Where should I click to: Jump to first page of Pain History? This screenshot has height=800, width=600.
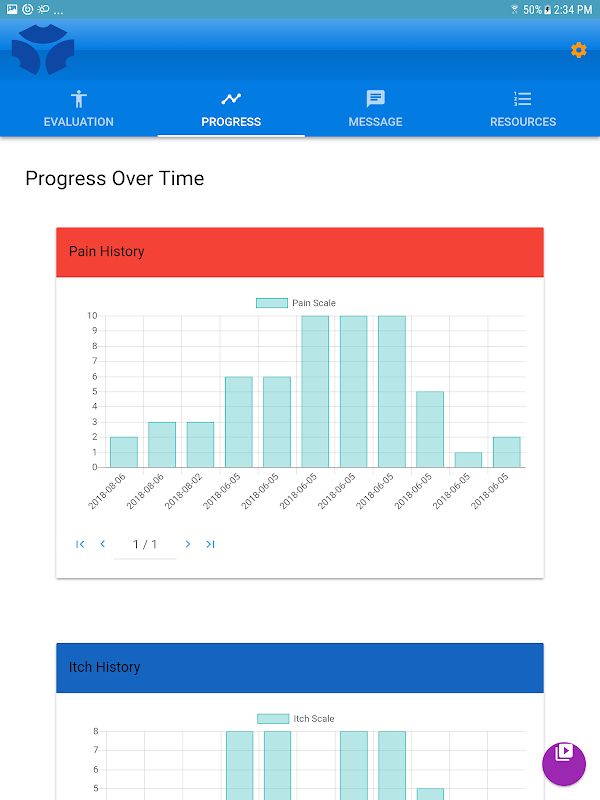point(80,544)
